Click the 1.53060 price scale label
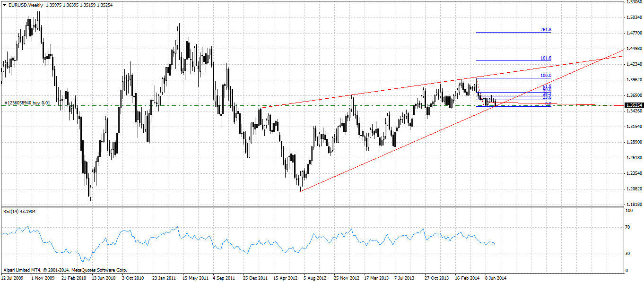 point(633,2)
